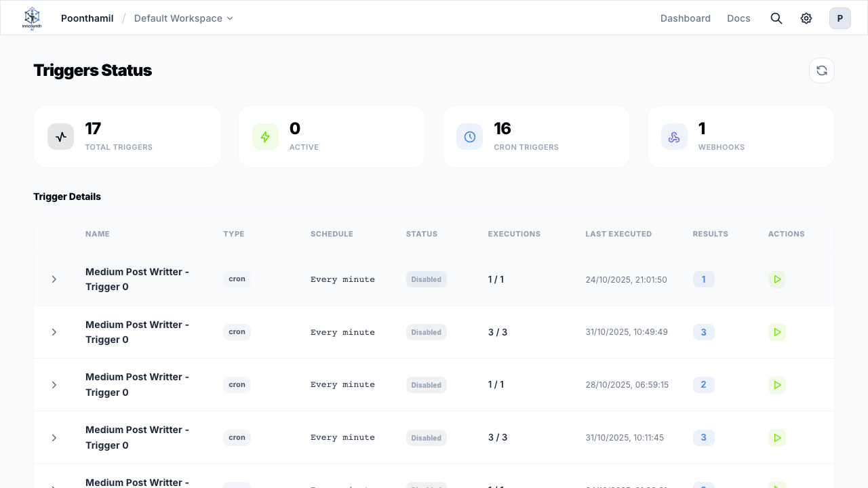Click the RESULTS column header
Screen dimensions: 868x488
click(711, 234)
